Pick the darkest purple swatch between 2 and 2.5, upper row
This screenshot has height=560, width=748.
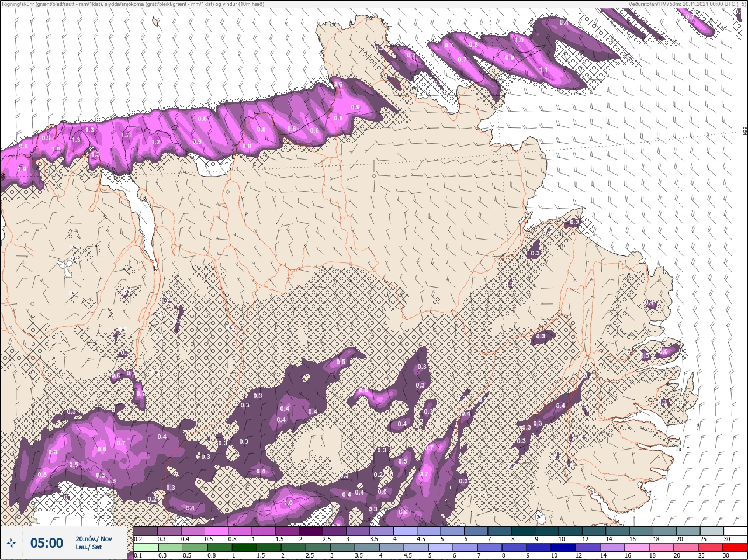(x=311, y=531)
